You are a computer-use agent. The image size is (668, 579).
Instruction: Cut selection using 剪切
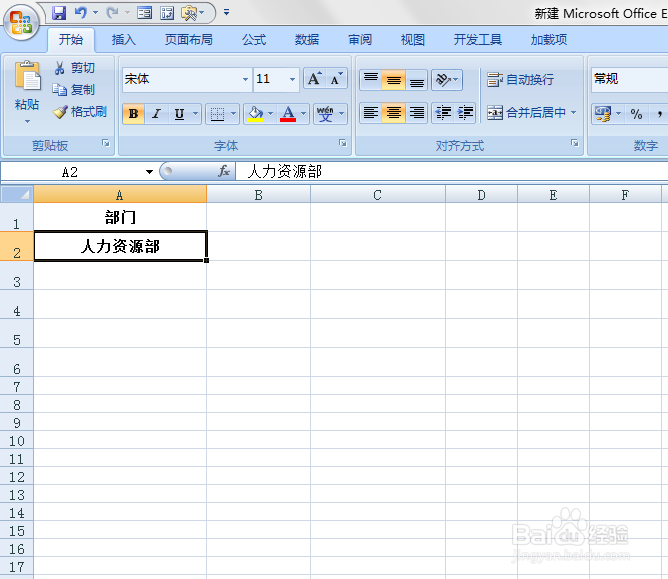coord(74,68)
